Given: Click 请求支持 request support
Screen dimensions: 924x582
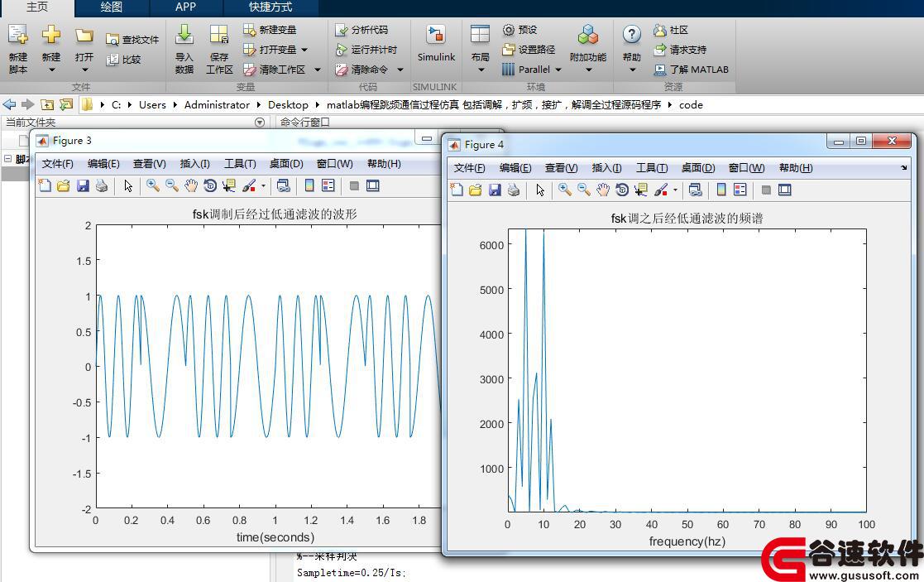Looking at the screenshot, I should [680, 50].
